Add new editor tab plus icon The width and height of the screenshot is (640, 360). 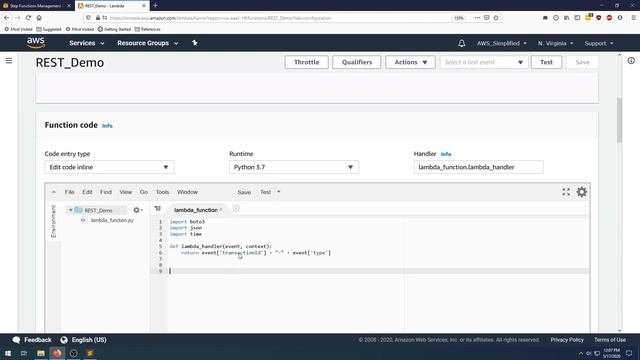236,209
